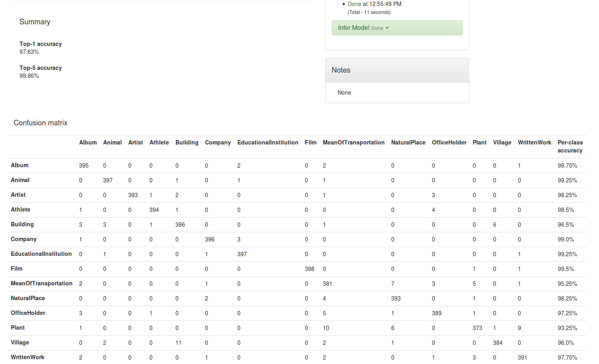Click the Album row label
Viewport: 599px width, 364px height.
click(x=20, y=165)
